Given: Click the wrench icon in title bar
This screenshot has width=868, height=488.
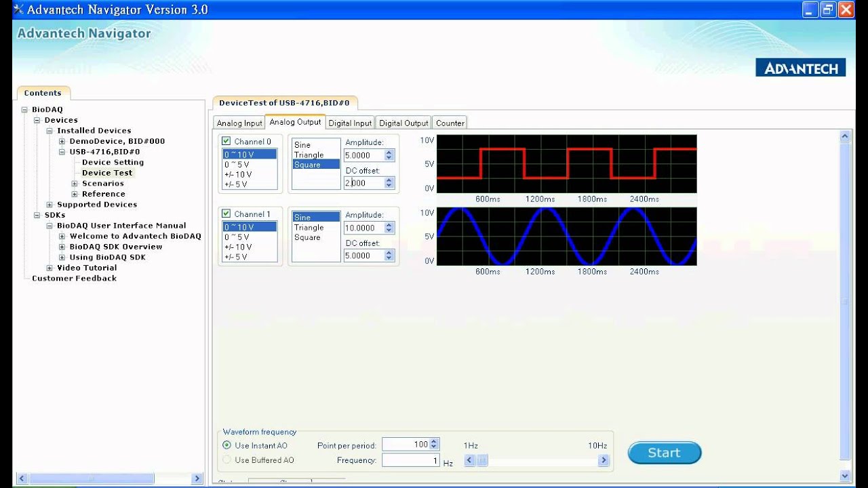Looking at the screenshot, I should (x=18, y=9).
